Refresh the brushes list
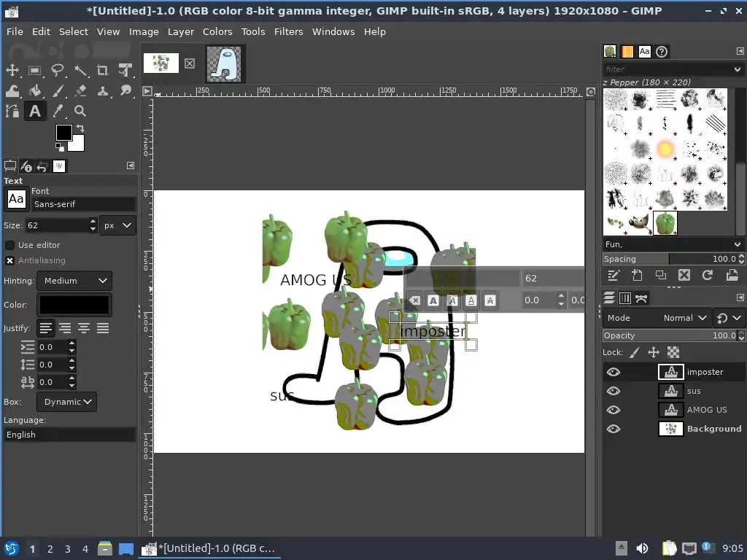 tap(708, 275)
